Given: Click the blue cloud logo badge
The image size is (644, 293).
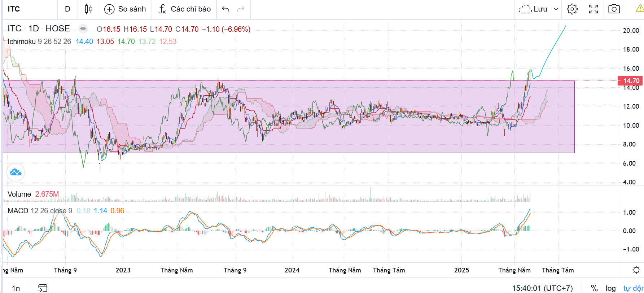Looking at the screenshot, I should (16, 172).
